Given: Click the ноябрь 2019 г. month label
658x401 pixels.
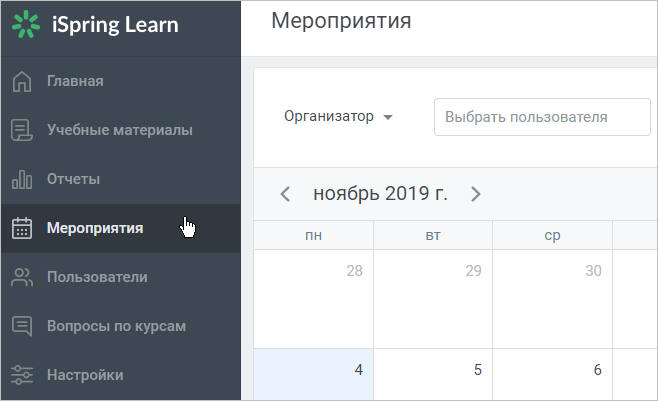Looking at the screenshot, I should point(380,194).
